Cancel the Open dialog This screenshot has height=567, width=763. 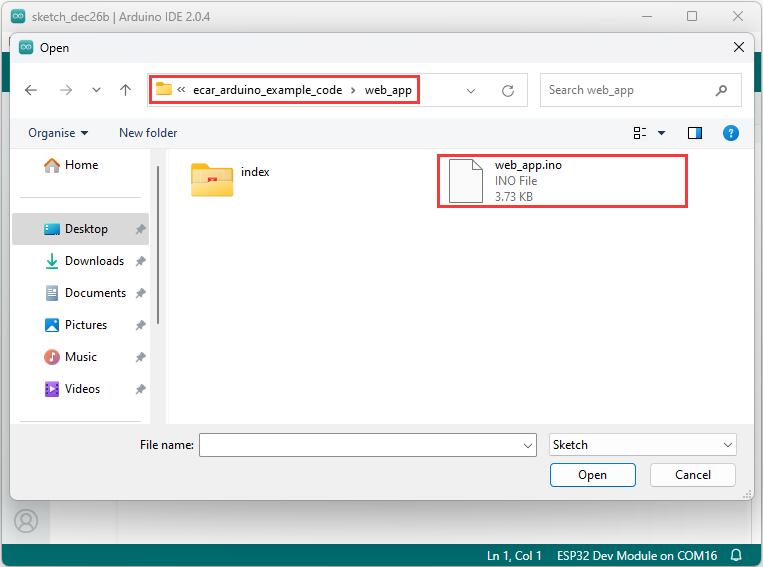[692, 475]
